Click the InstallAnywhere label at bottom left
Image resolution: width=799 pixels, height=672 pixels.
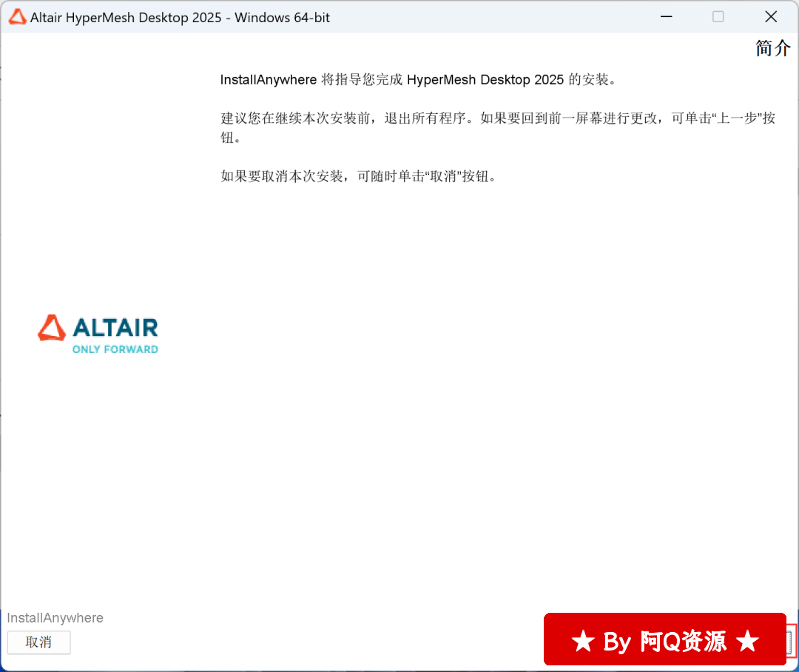click(x=55, y=618)
